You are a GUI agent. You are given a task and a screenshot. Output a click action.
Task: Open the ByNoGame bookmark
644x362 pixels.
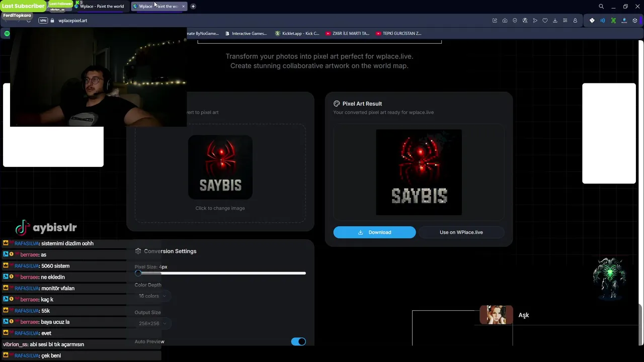tap(202, 33)
